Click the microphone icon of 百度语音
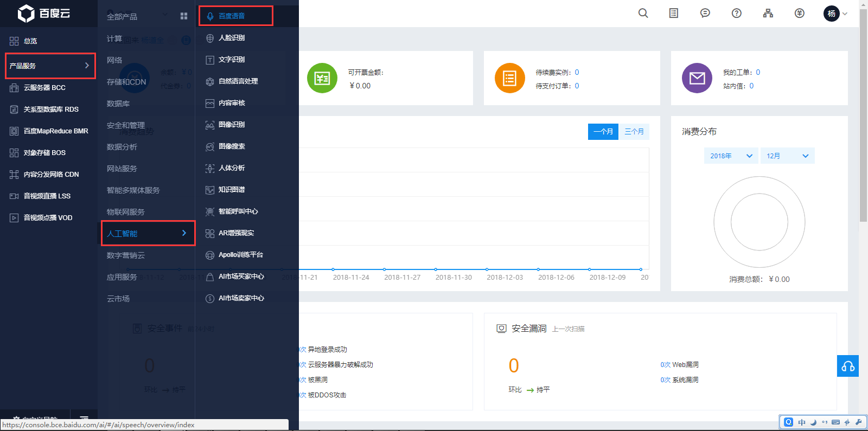Image resolution: width=868 pixels, height=431 pixels. [210, 16]
